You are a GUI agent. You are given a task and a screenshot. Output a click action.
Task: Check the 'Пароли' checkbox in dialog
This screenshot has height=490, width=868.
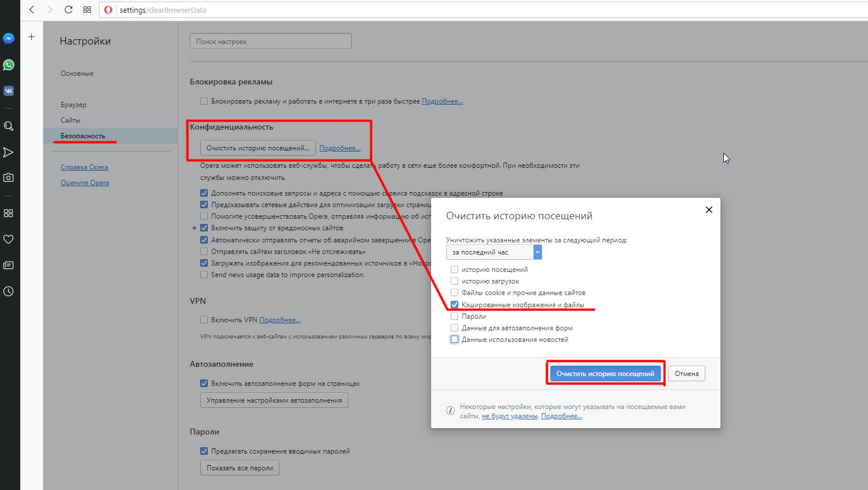(455, 316)
